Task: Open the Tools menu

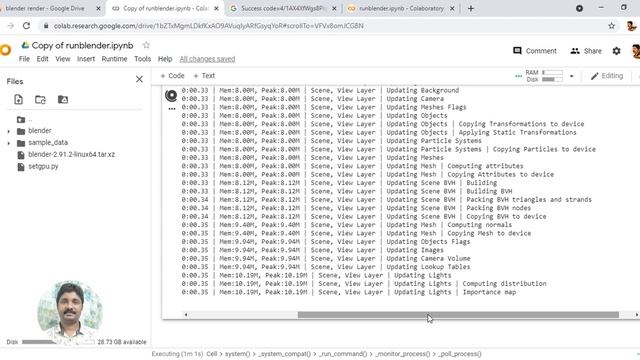Action: click(142, 59)
